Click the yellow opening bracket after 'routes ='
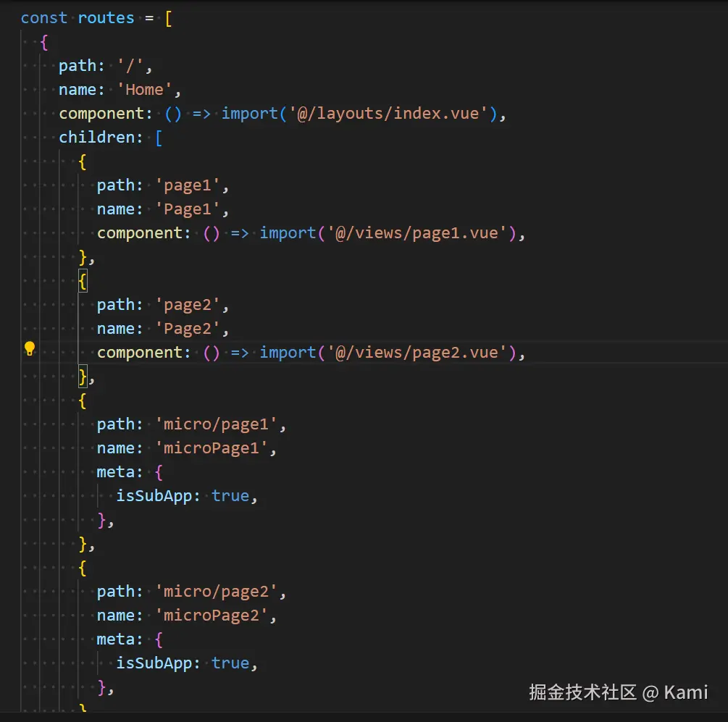Viewport: 728px width, 722px height. [x=169, y=19]
